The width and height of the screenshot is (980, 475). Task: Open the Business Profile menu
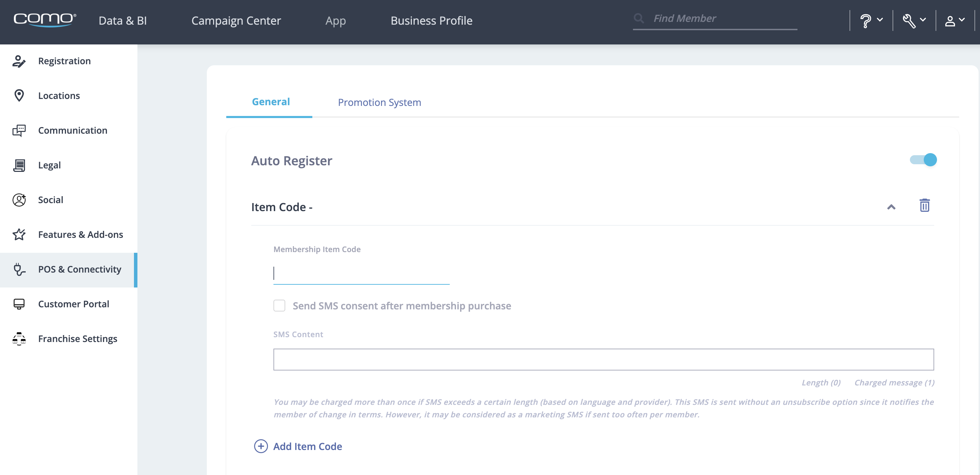(x=431, y=20)
